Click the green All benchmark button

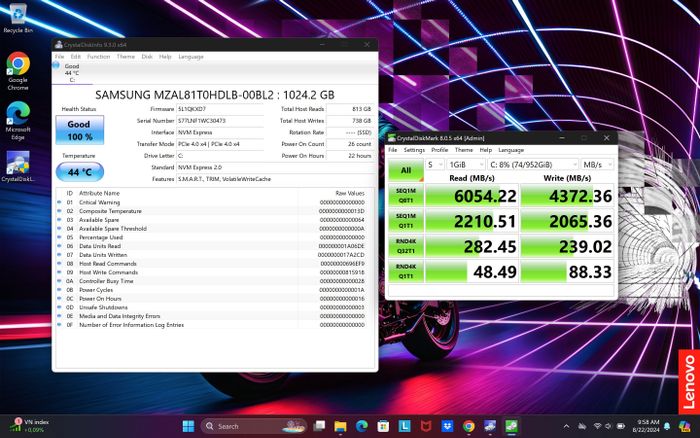[406, 170]
